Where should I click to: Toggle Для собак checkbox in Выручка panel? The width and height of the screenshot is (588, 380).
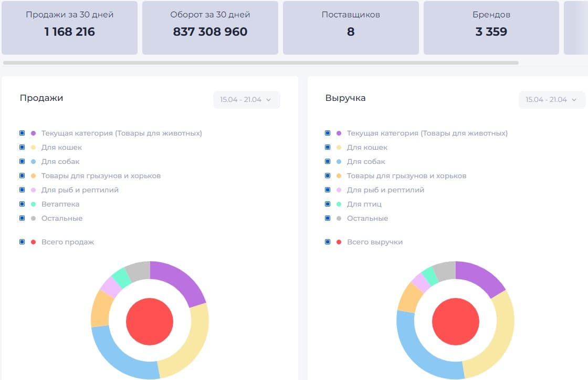[328, 161]
